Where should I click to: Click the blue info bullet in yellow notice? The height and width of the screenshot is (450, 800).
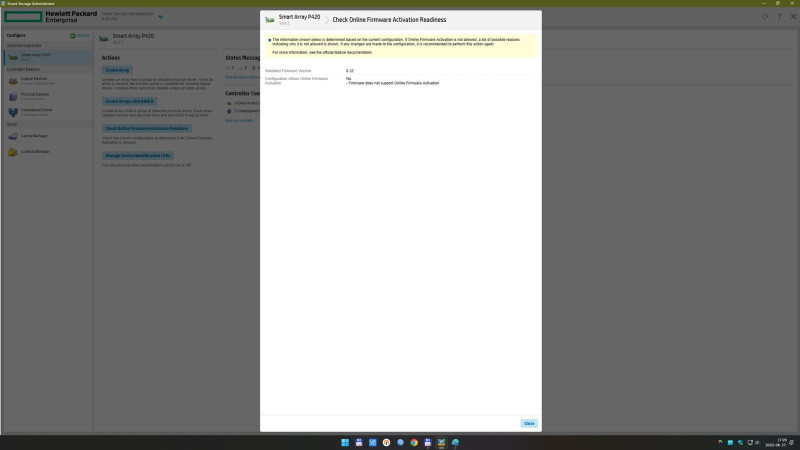coord(269,40)
